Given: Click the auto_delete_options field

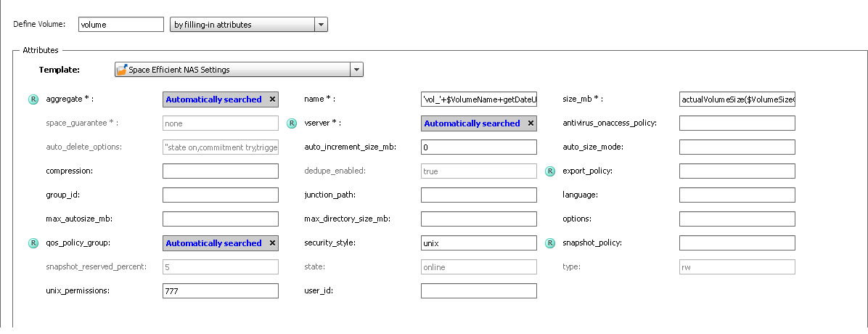Looking at the screenshot, I should (x=221, y=147).
